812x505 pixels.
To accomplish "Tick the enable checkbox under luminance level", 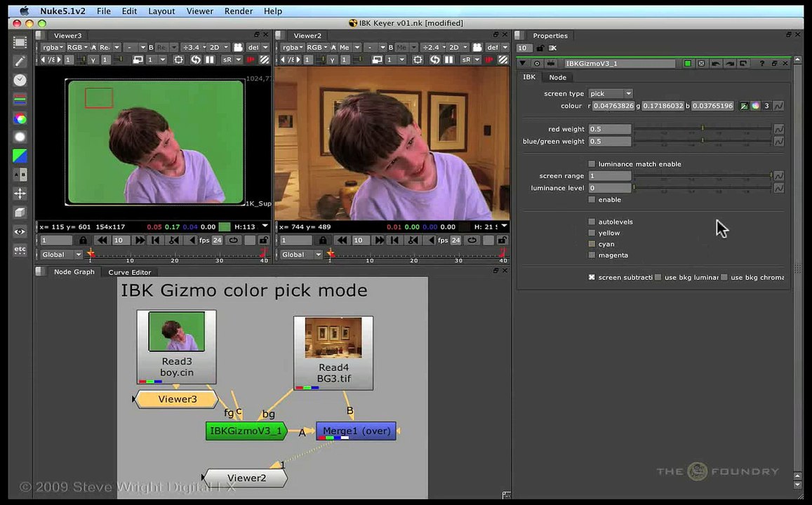I will pos(592,200).
